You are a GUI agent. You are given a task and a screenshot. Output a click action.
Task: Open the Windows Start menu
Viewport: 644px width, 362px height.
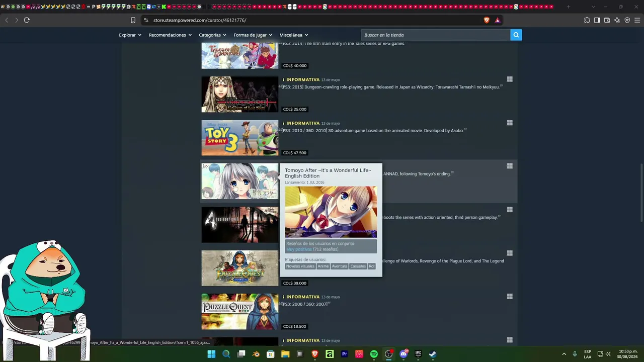tap(211, 354)
